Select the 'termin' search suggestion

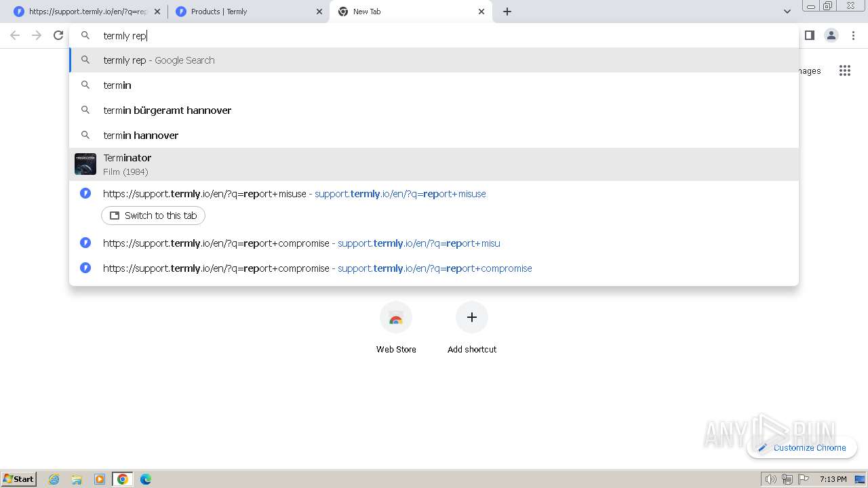(434, 85)
